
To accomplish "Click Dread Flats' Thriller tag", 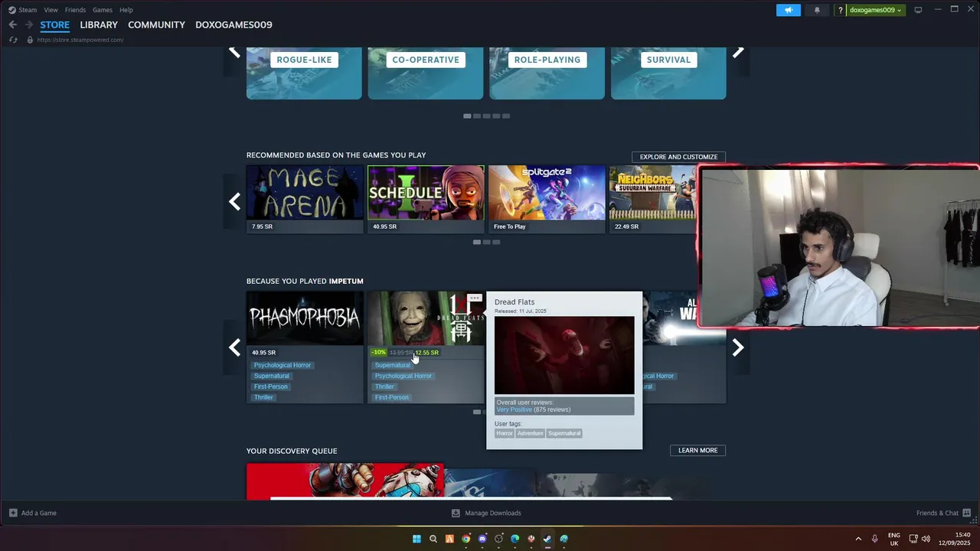I will [x=384, y=386].
